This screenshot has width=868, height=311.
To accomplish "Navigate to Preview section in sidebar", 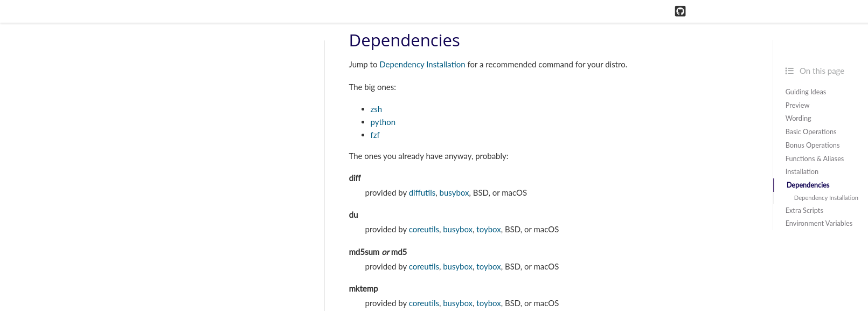I will click(797, 105).
